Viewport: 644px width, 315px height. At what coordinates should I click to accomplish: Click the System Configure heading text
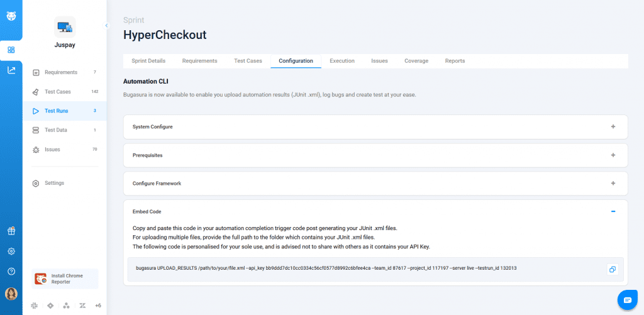[152, 127]
